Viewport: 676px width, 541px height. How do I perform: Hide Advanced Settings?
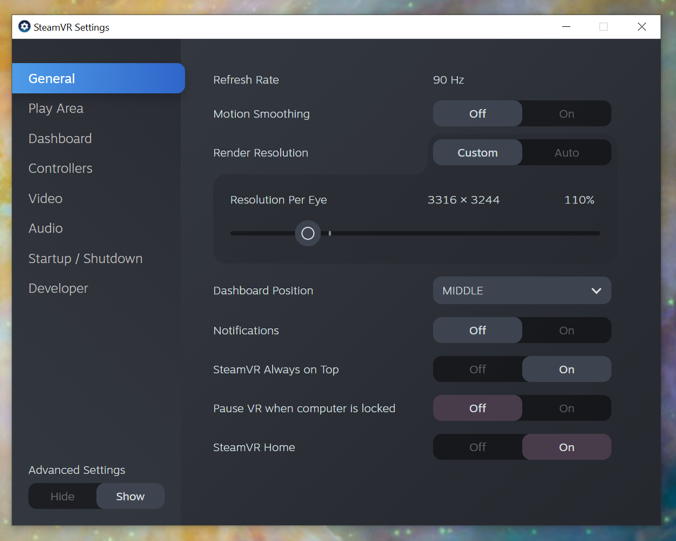(x=63, y=496)
